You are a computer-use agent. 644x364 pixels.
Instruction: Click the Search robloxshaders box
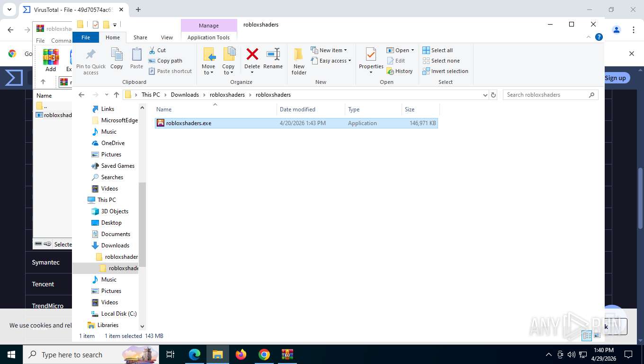pos(550,95)
